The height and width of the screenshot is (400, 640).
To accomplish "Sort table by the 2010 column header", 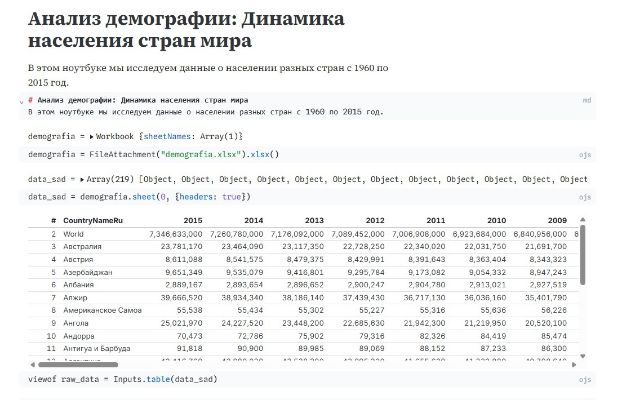I will coord(497,220).
